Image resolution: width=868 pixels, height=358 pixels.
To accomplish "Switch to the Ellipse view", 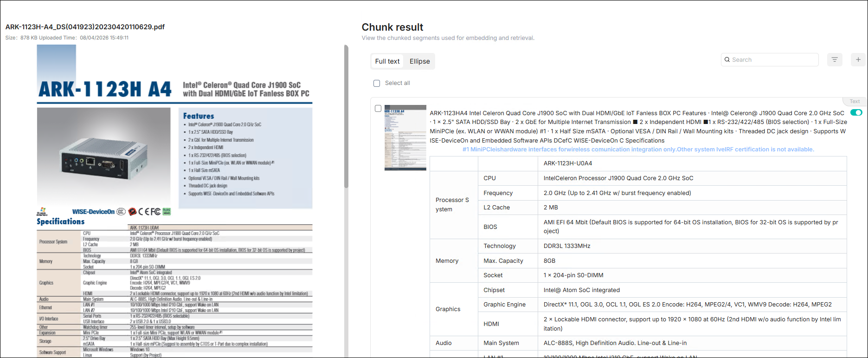I will [420, 61].
